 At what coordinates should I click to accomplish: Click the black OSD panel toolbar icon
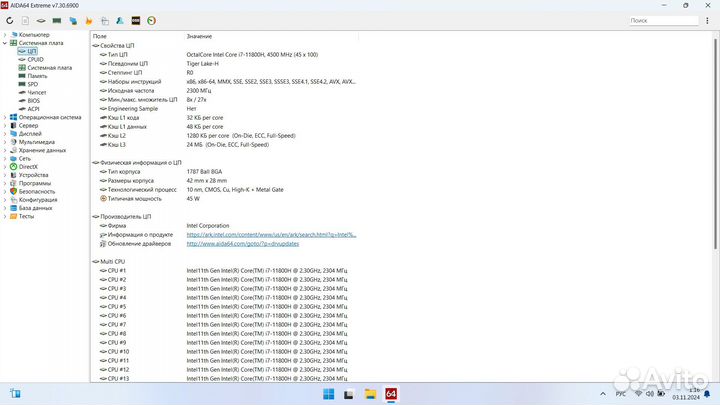pos(136,20)
